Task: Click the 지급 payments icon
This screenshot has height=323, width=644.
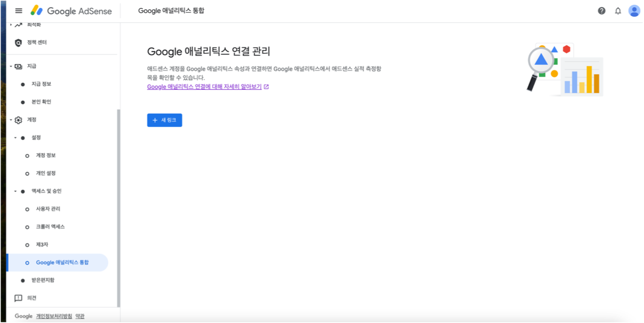Action: click(18, 66)
